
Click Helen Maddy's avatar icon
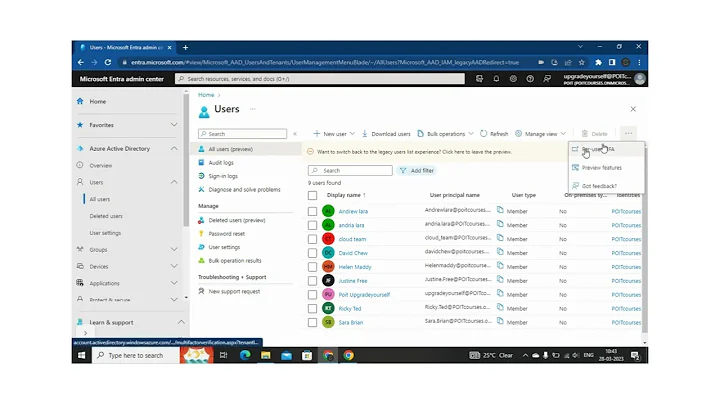[x=328, y=267]
